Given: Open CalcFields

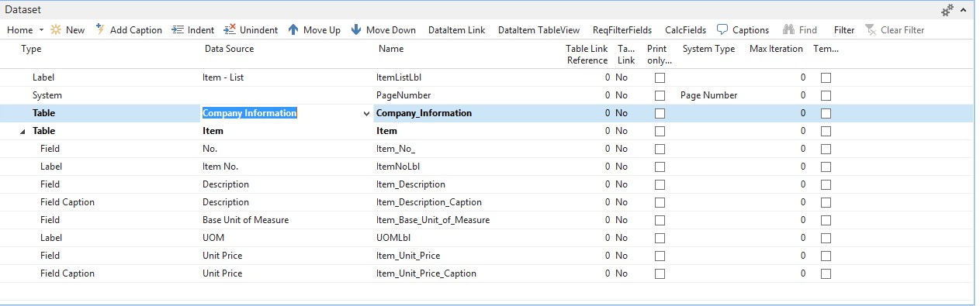Looking at the screenshot, I should point(685,29).
